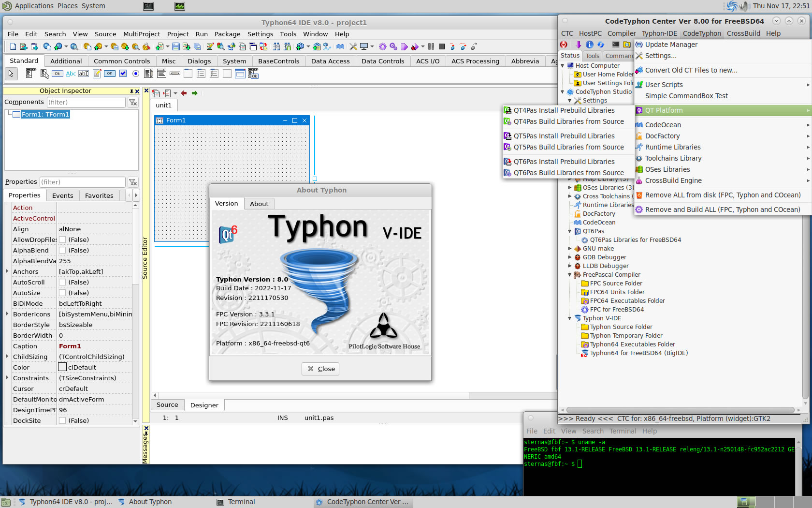Screen dimensions: 812x508
Task: Click the Close button in About Typhon
Action: coord(321,369)
